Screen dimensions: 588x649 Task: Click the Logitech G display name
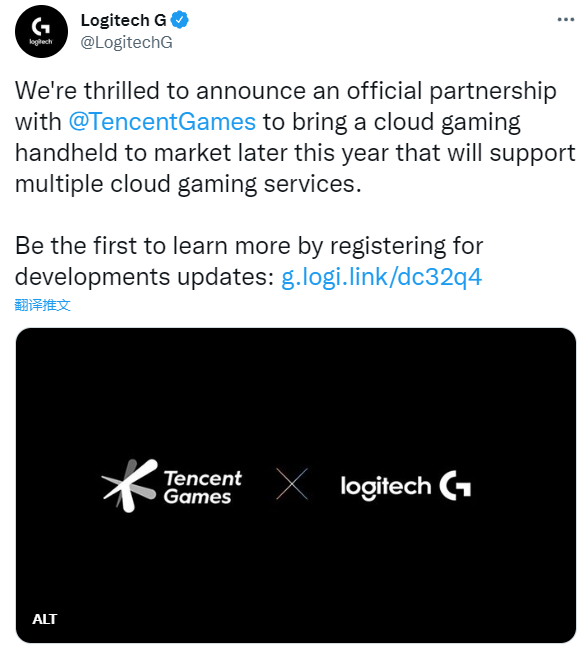tap(123, 20)
